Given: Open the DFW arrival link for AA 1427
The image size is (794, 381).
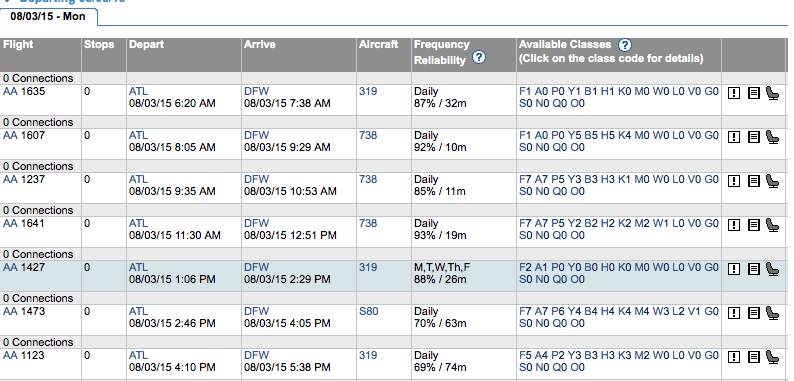Looking at the screenshot, I should (256, 268).
